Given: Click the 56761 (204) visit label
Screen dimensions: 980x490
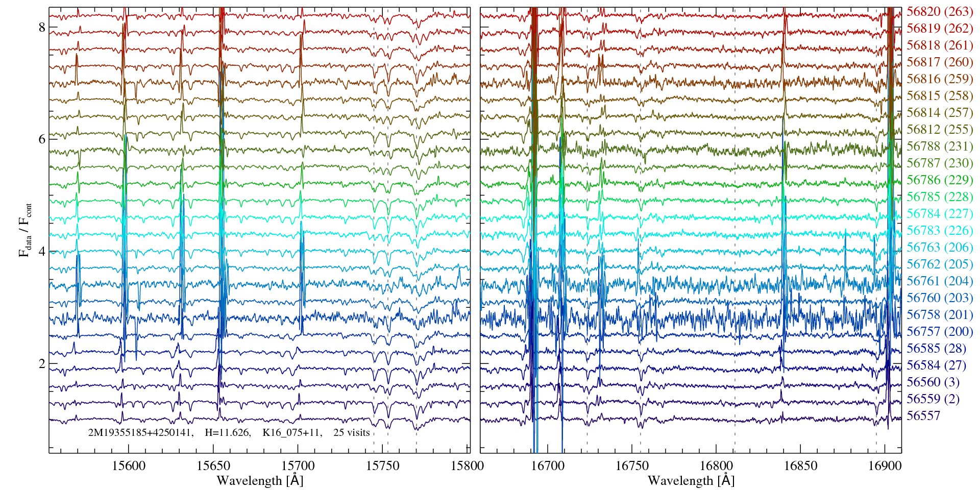Looking at the screenshot, I should click(x=939, y=281).
